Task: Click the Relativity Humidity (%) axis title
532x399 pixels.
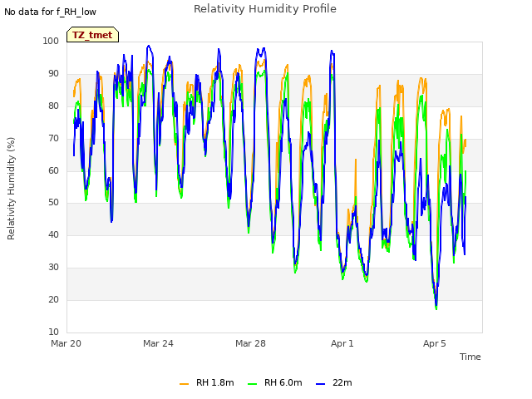Action: click(x=11, y=189)
